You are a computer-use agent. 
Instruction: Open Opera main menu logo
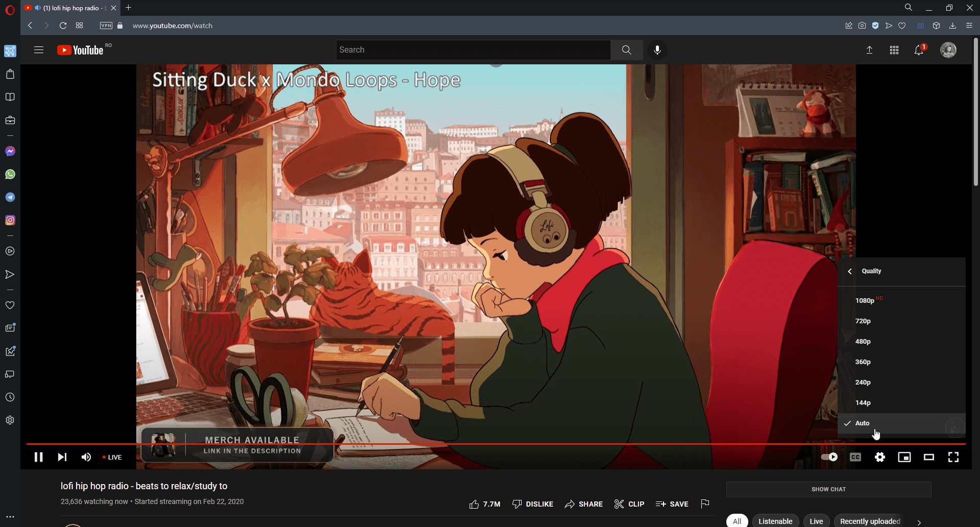coord(10,10)
